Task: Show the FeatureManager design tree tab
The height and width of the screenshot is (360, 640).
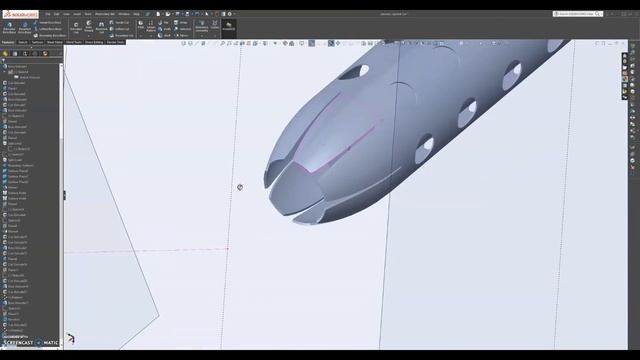Action: (5, 53)
